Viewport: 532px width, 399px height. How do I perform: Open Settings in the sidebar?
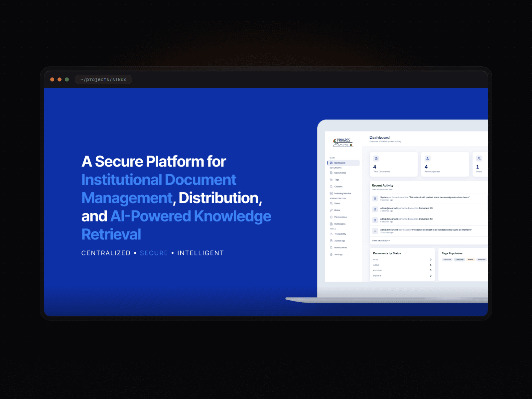(343, 254)
